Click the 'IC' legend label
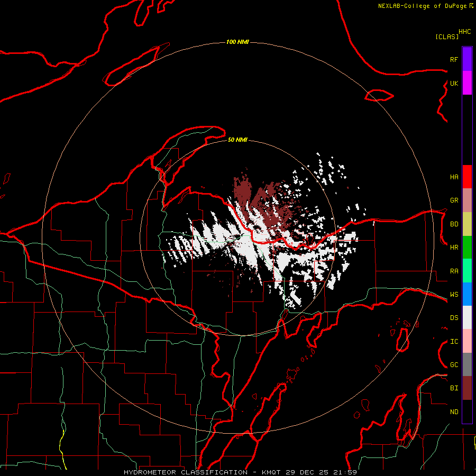Screen dimensions: 476x476 pos(454,342)
